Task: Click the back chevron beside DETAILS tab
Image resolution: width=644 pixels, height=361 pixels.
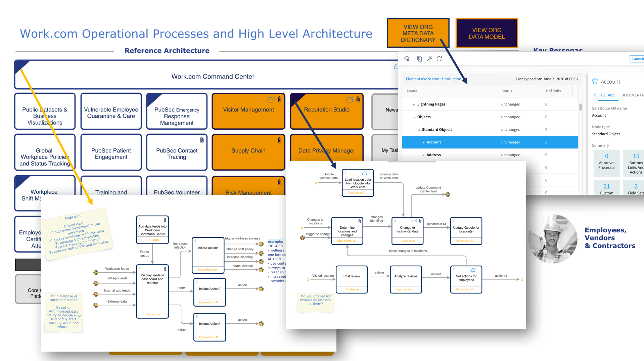Action: coord(595,95)
